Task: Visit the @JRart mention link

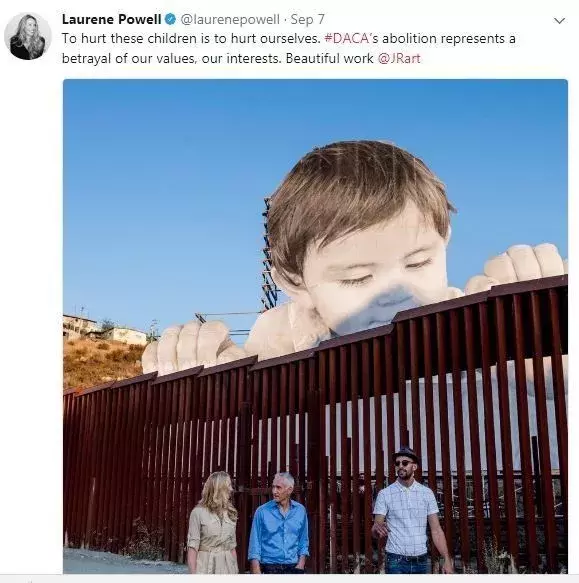Action: click(x=399, y=58)
